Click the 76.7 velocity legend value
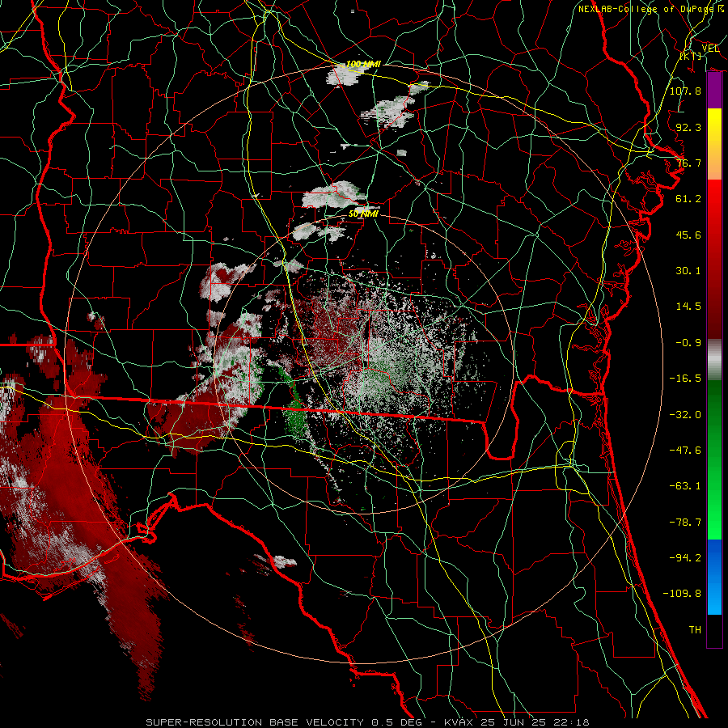The image size is (728, 728). (x=688, y=163)
